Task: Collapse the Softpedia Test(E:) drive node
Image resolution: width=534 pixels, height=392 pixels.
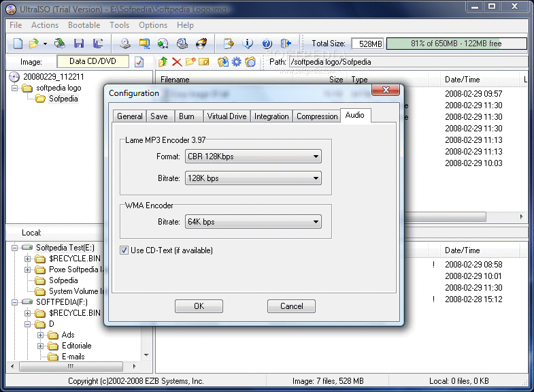Action: coord(14,248)
